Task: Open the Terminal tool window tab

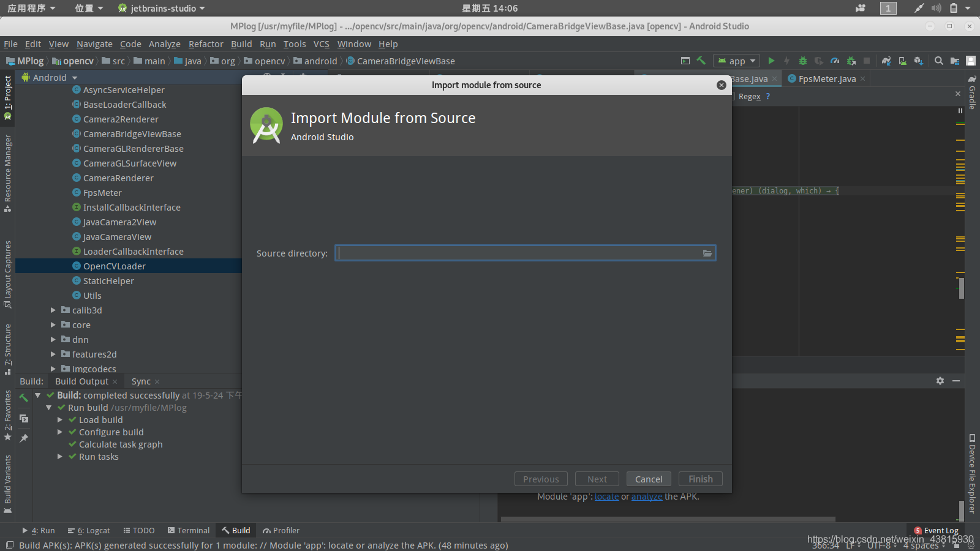Action: [x=189, y=531]
